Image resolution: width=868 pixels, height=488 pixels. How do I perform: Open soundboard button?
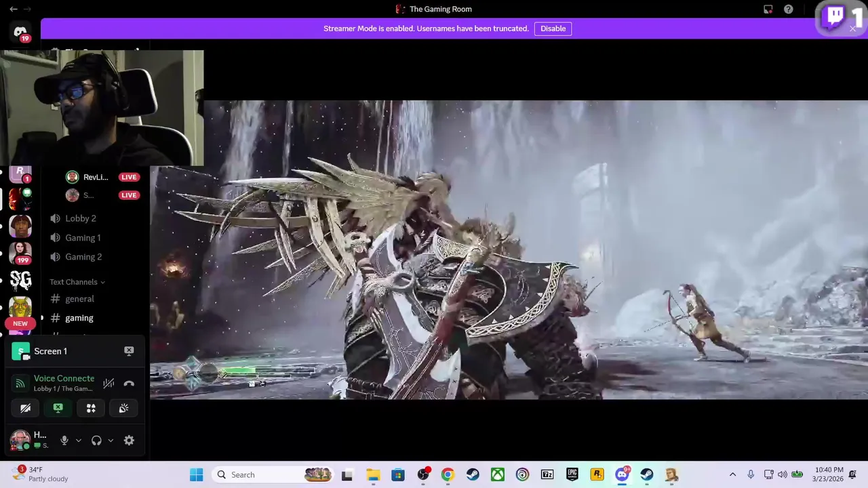[x=123, y=408]
